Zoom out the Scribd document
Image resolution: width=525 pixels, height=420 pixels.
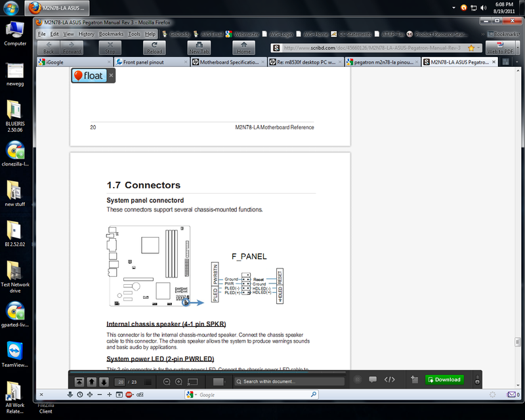click(167, 381)
